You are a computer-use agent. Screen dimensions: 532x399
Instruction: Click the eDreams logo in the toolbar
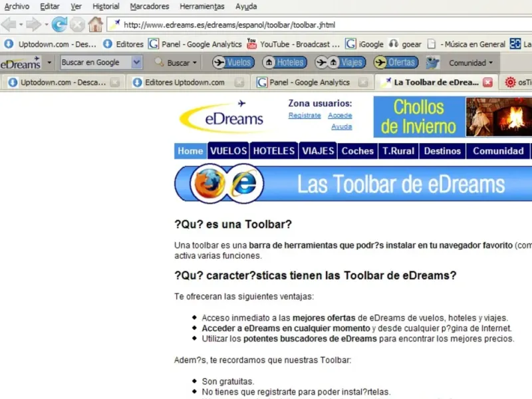coord(21,63)
